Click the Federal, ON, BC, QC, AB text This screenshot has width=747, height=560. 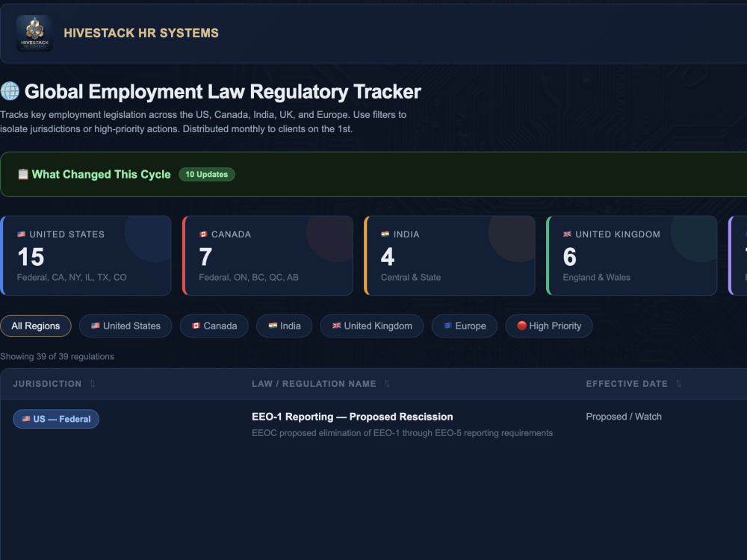249,277
